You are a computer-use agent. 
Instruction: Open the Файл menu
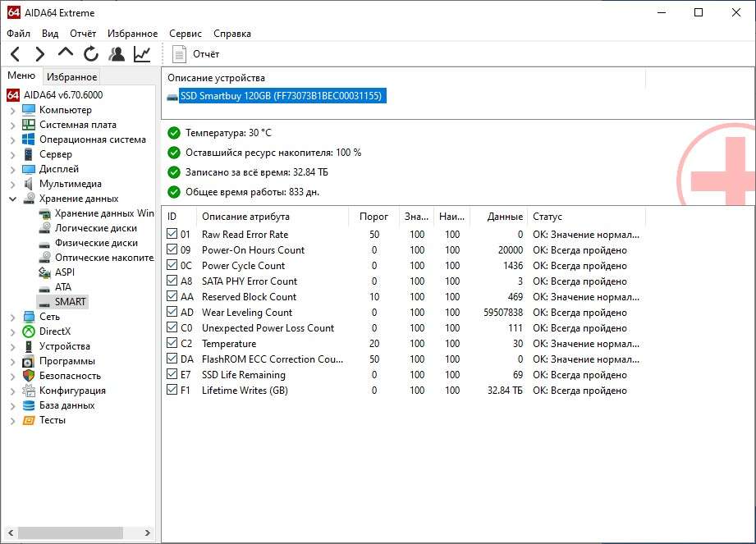click(18, 34)
